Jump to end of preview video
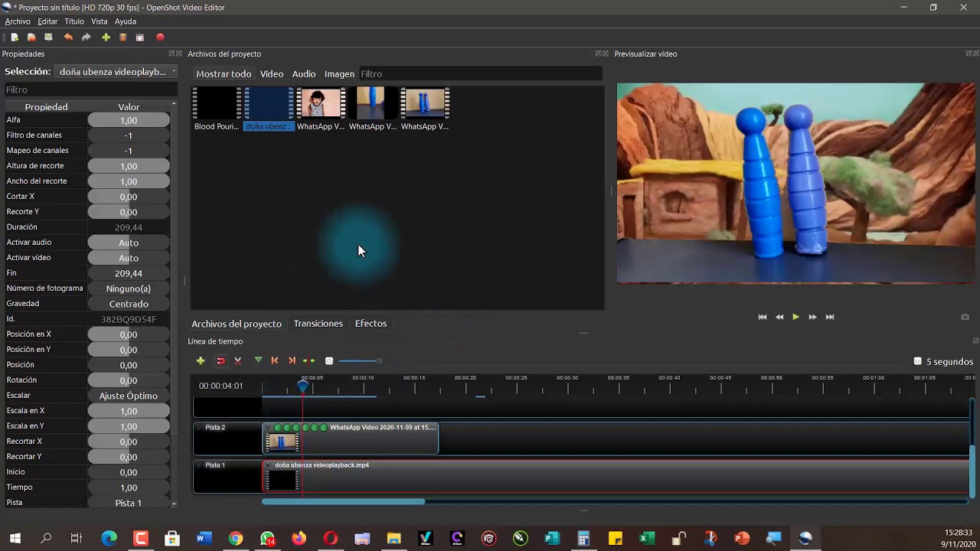The width and height of the screenshot is (980, 551). click(x=829, y=317)
